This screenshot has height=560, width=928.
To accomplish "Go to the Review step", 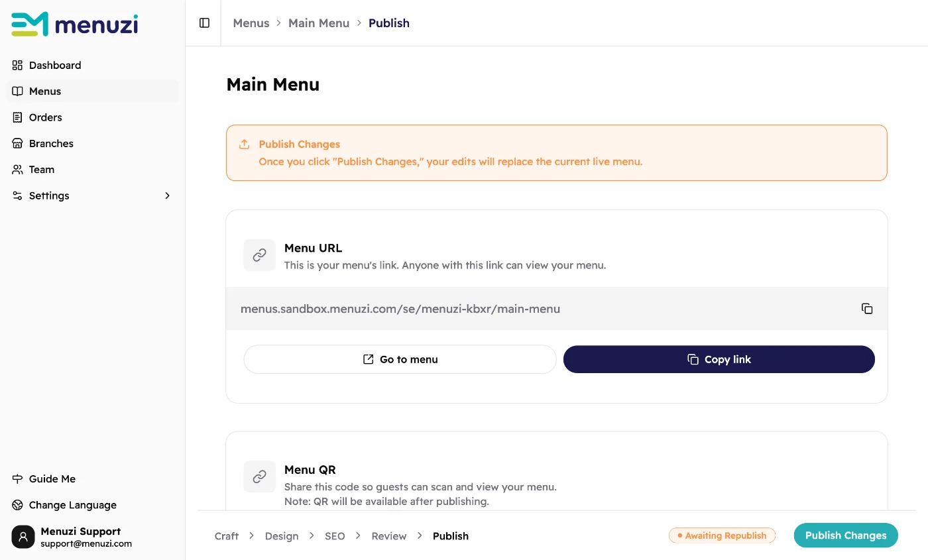I will (x=389, y=536).
